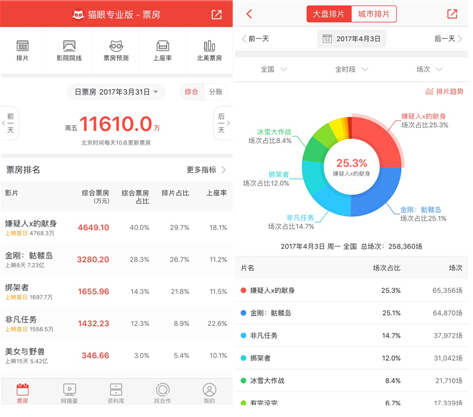Image resolution: width=473 pixels, height=417 pixels.
Task: Click the 排片占比 column header
Action: click(x=175, y=193)
